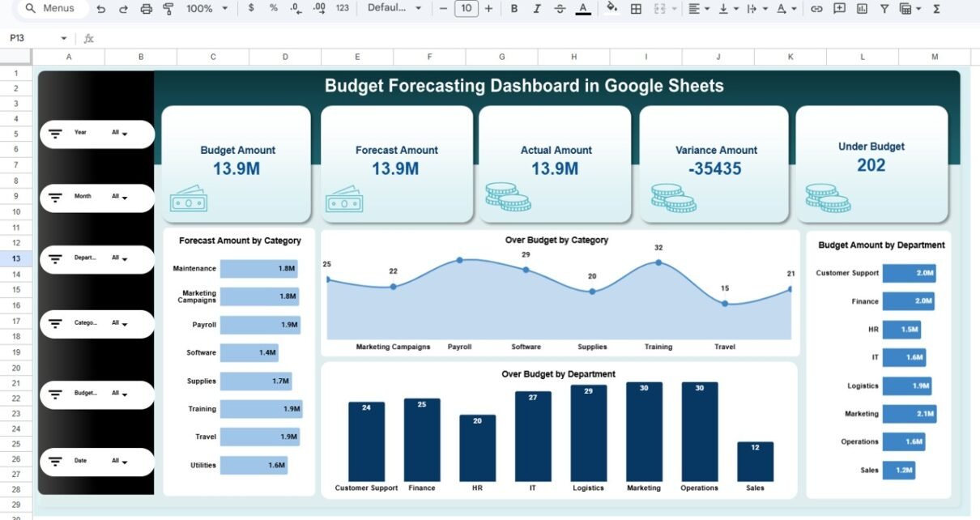980x520 pixels.
Task: Open the fill color picker
Action: coord(611,9)
